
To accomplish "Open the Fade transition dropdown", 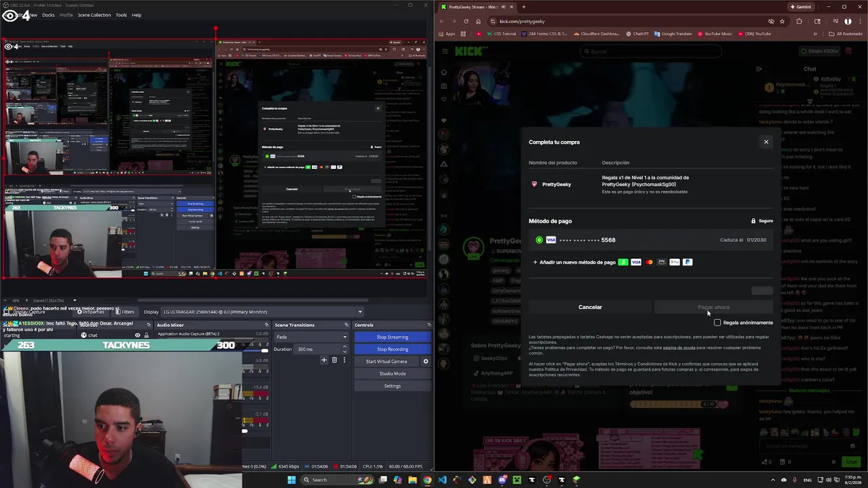I will click(312, 337).
